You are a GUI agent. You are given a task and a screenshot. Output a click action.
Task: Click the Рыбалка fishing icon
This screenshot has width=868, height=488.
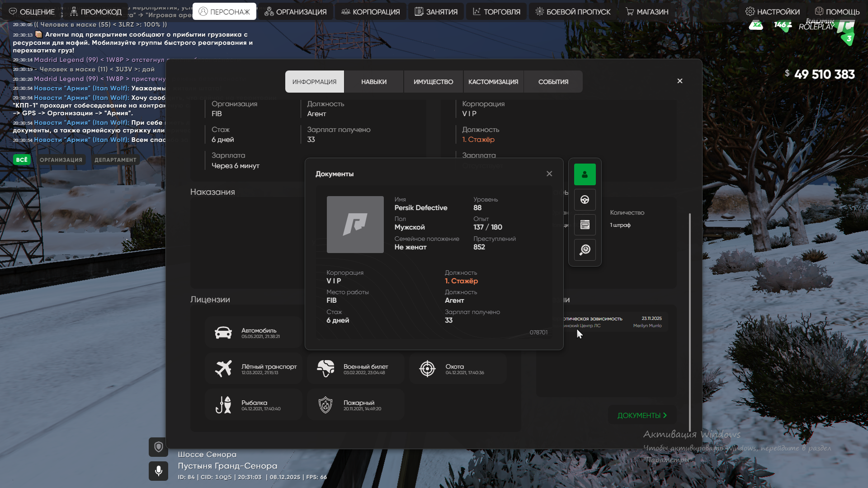coord(223,405)
